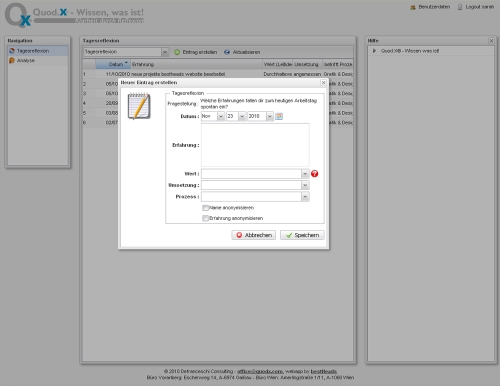Viewport: 500px width, 386px height.
Task: Open the Prozess dropdown
Action: click(x=305, y=197)
